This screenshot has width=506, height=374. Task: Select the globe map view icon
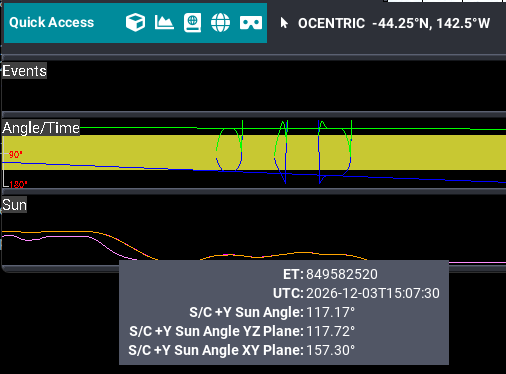click(x=220, y=23)
